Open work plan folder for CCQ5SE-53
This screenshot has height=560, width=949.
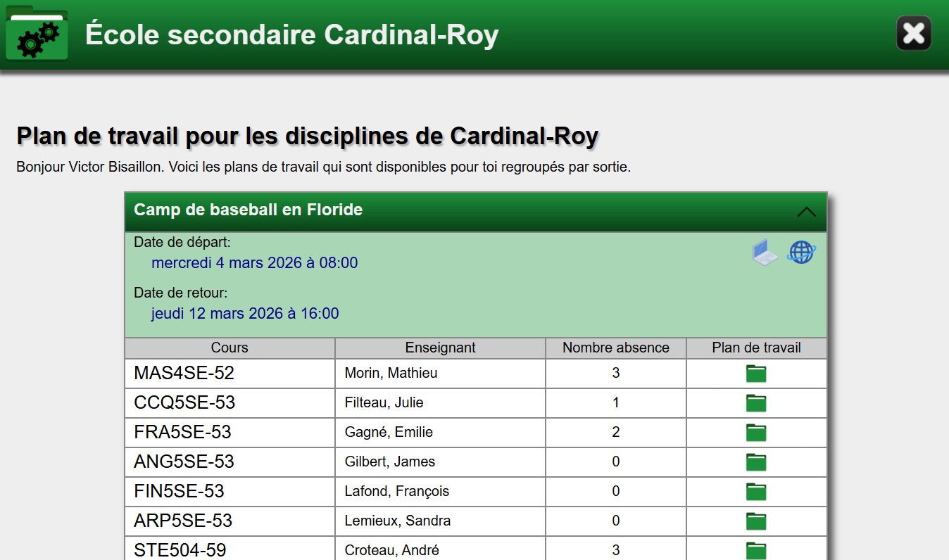[756, 403]
